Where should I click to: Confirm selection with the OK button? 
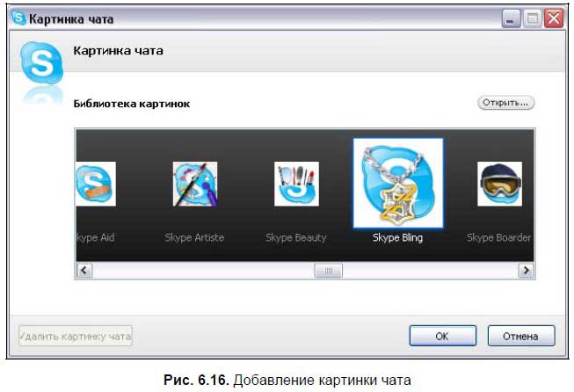(442, 336)
